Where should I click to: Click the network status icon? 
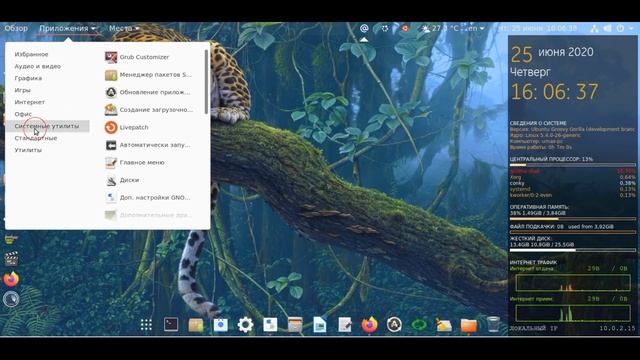pos(594,28)
